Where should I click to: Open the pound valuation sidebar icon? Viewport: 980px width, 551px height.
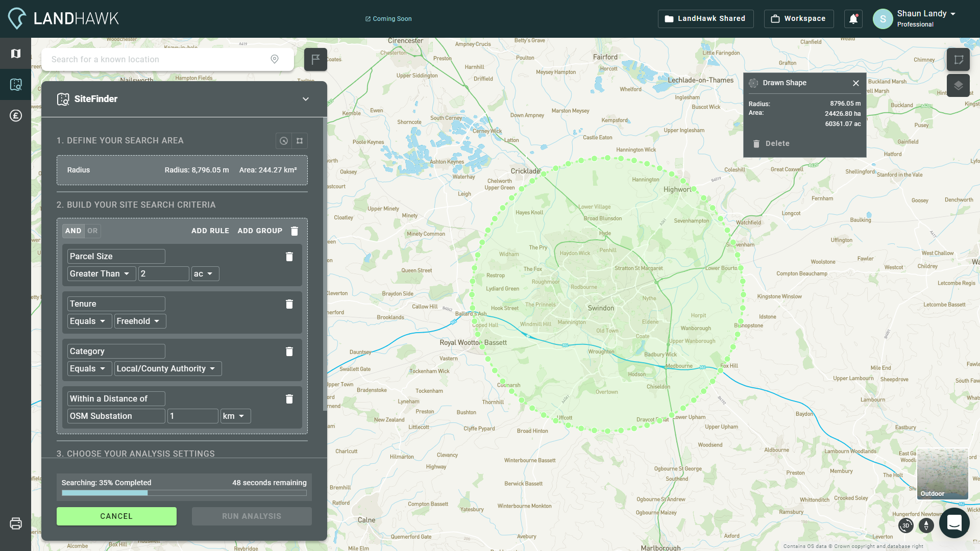pos(15,116)
